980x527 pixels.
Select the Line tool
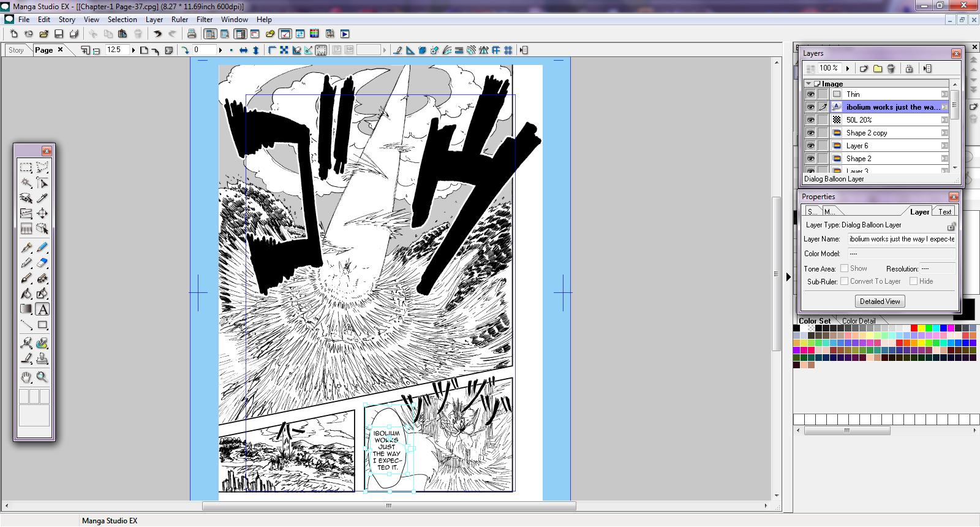tap(26, 325)
